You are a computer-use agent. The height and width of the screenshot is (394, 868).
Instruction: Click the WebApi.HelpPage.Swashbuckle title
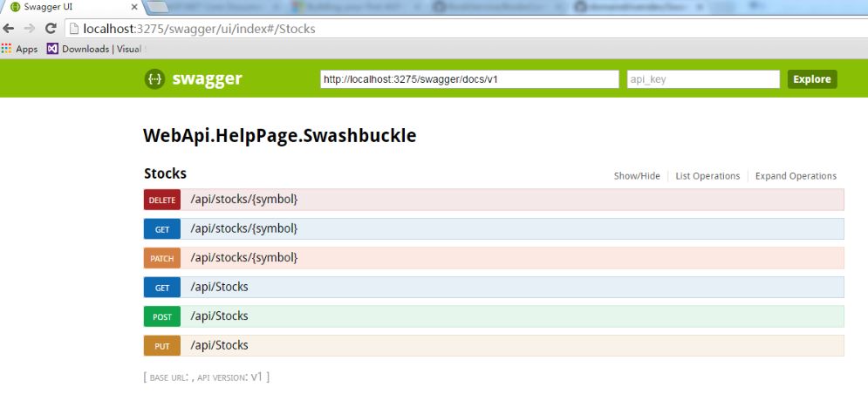[x=279, y=136]
